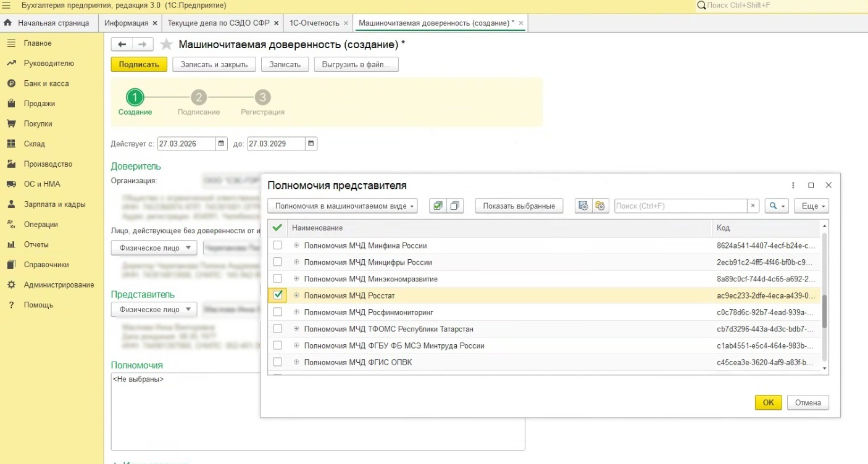Open the three-dot menu of Полномочия представителя dialog
Screen dimensions: 868x464
click(793, 185)
